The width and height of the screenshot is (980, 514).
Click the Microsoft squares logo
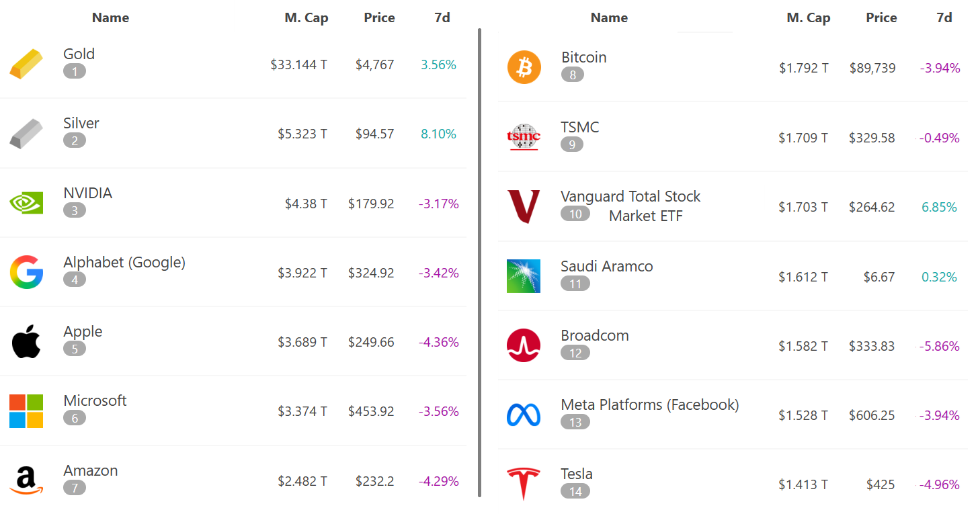tap(26, 411)
